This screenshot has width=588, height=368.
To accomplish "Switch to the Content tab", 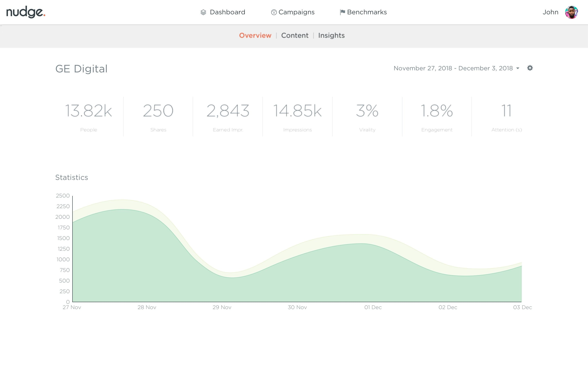I will point(295,36).
